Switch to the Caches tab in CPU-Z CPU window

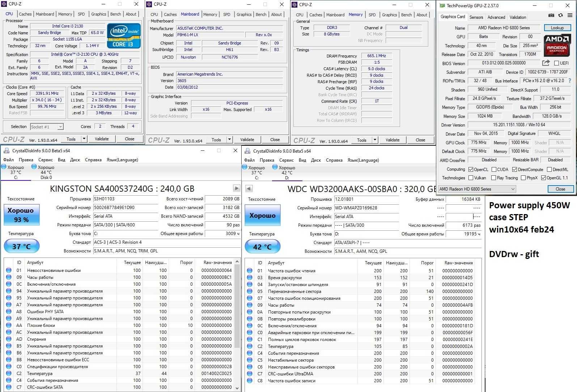click(25, 14)
